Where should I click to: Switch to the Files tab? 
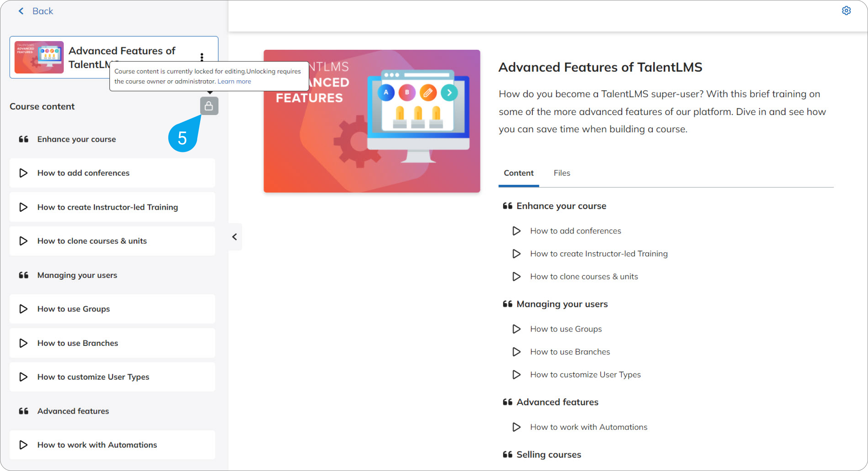(x=561, y=173)
